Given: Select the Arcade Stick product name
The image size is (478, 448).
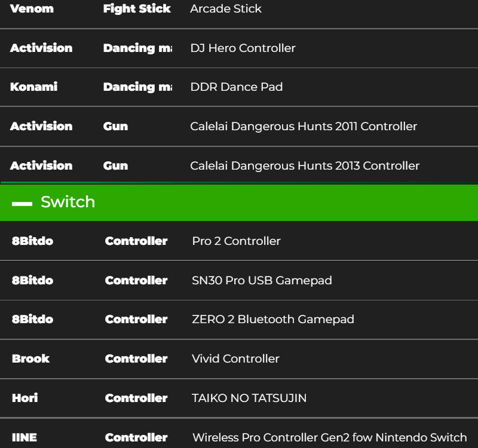Looking at the screenshot, I should coord(226,8).
